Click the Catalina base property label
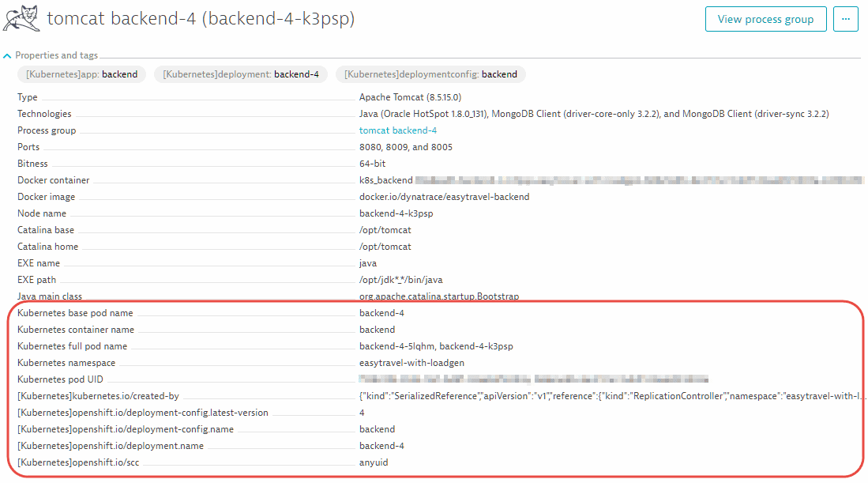 coord(45,230)
